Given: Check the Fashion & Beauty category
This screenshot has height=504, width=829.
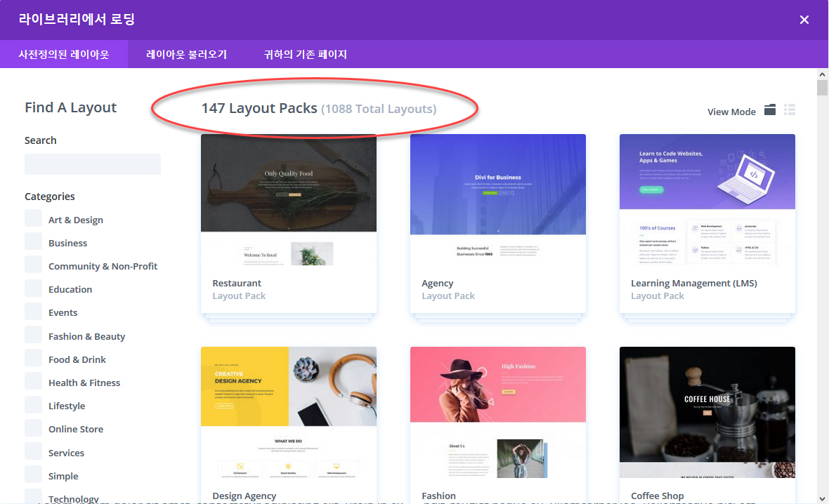Looking at the screenshot, I should (33, 334).
